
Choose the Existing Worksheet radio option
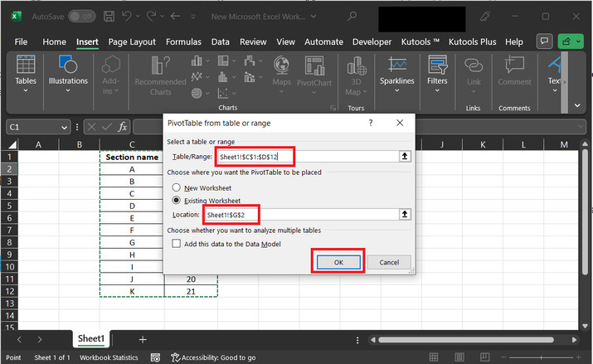(x=176, y=200)
